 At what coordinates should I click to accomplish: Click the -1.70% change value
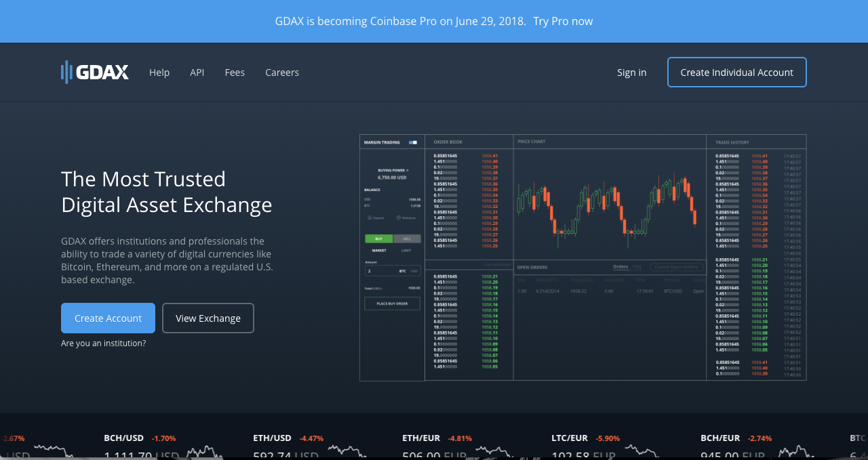(163, 438)
